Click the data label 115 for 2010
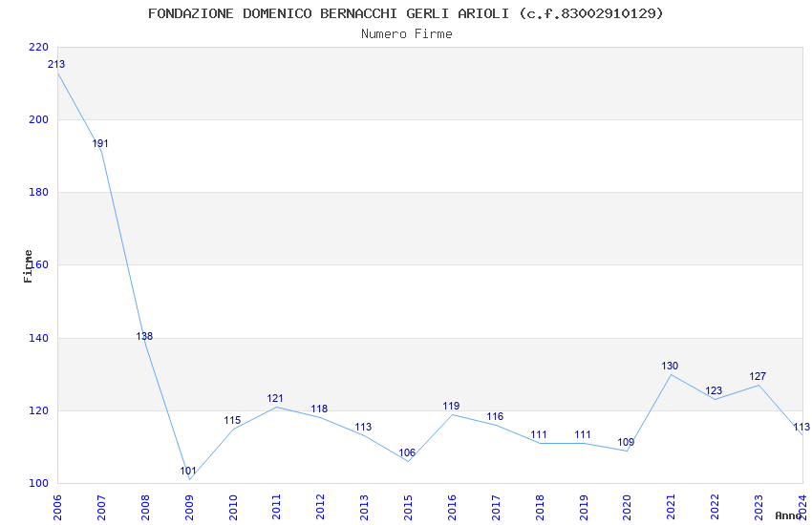 (232, 420)
